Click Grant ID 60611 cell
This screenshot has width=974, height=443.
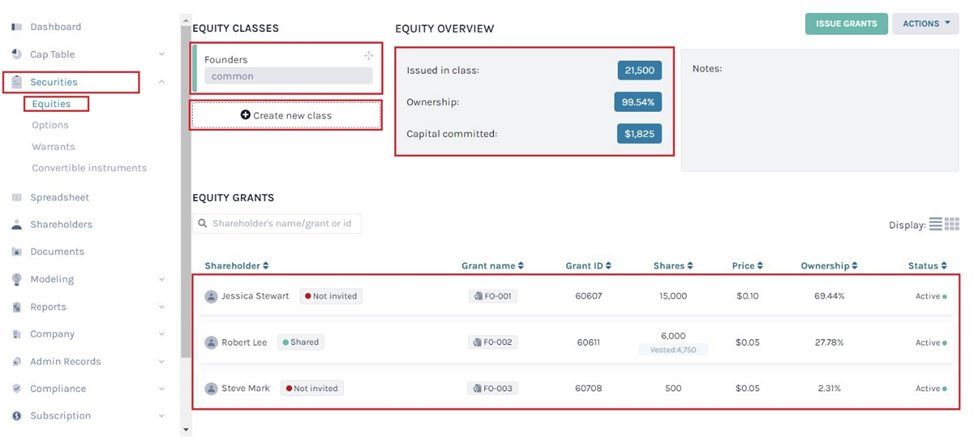click(x=588, y=342)
